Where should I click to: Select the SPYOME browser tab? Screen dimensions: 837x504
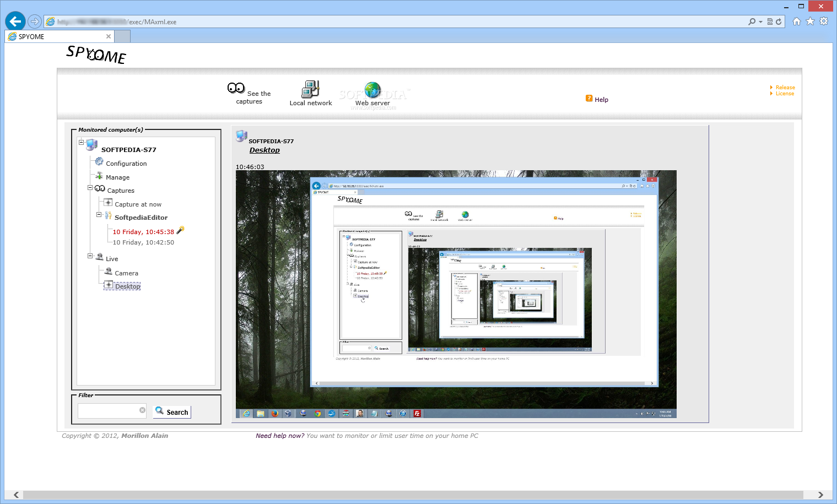tap(60, 36)
